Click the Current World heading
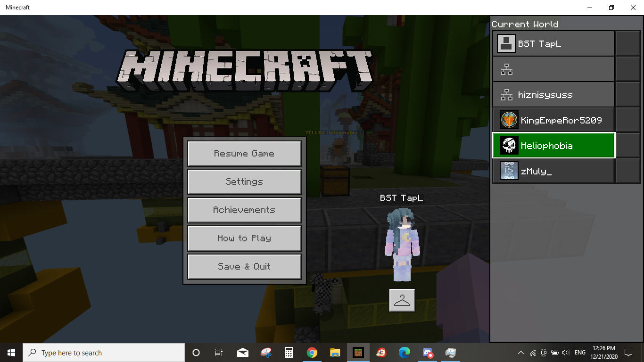This screenshot has width=644, height=362. point(525,24)
